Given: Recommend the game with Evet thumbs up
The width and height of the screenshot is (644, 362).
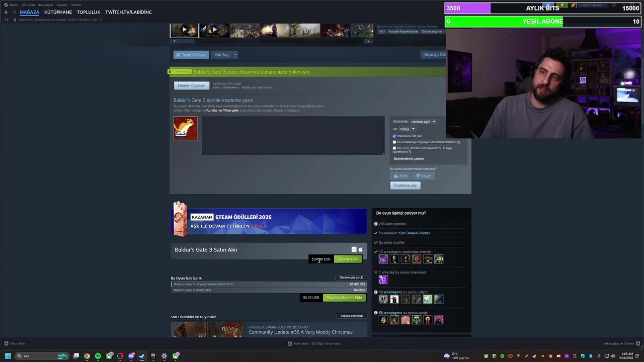Looking at the screenshot, I should pyautogui.click(x=400, y=176).
